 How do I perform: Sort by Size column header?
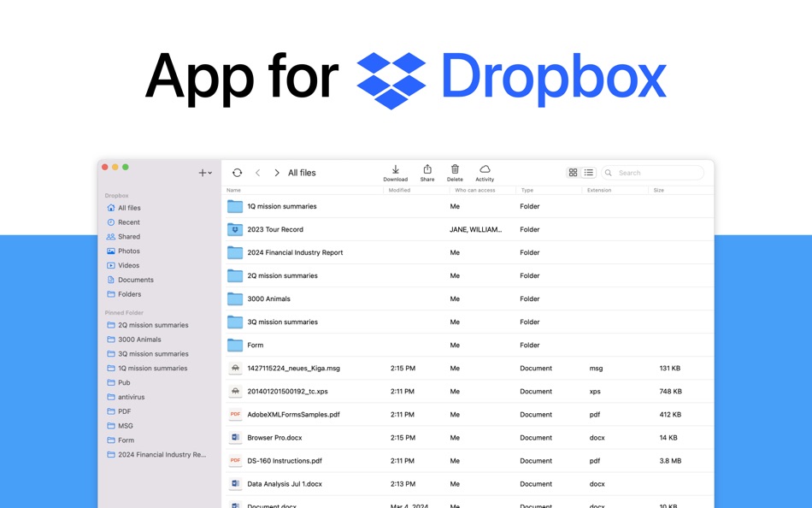click(x=659, y=190)
